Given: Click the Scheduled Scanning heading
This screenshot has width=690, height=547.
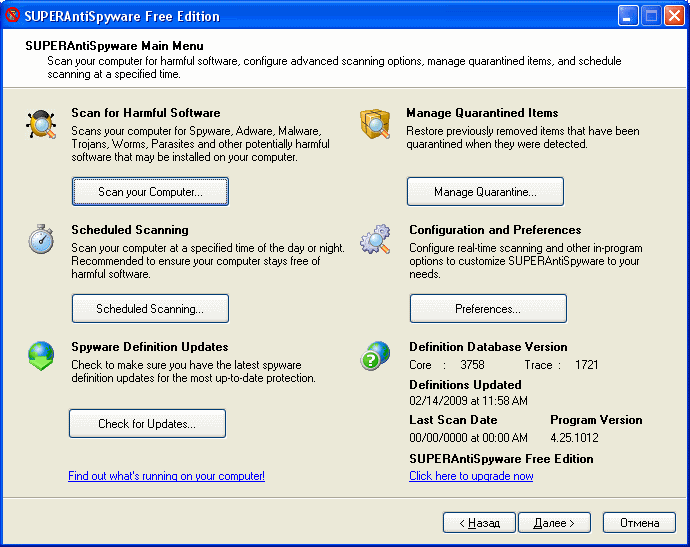Looking at the screenshot, I should click(x=130, y=230).
